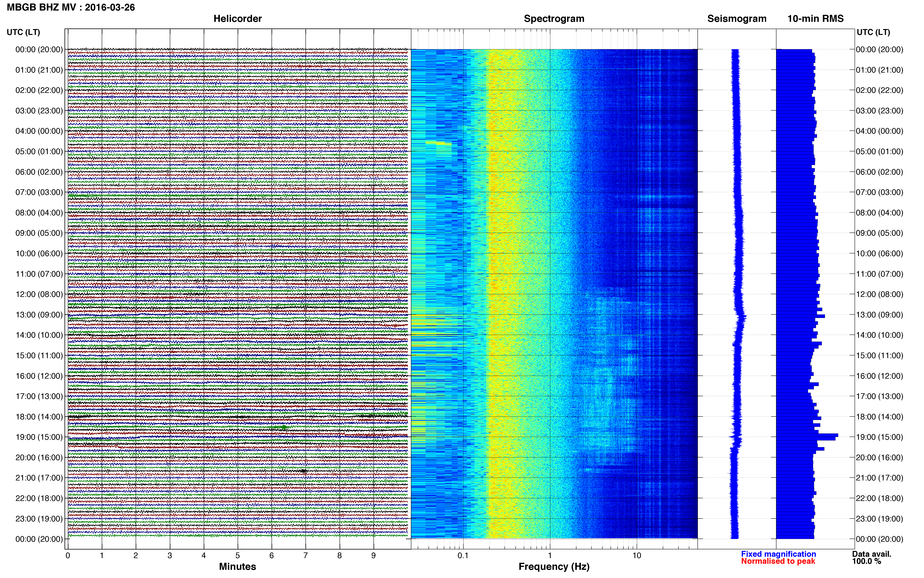This screenshot has height=578, width=924.
Task: Click the 'Fixed magnification' legend text
Action: click(x=778, y=554)
